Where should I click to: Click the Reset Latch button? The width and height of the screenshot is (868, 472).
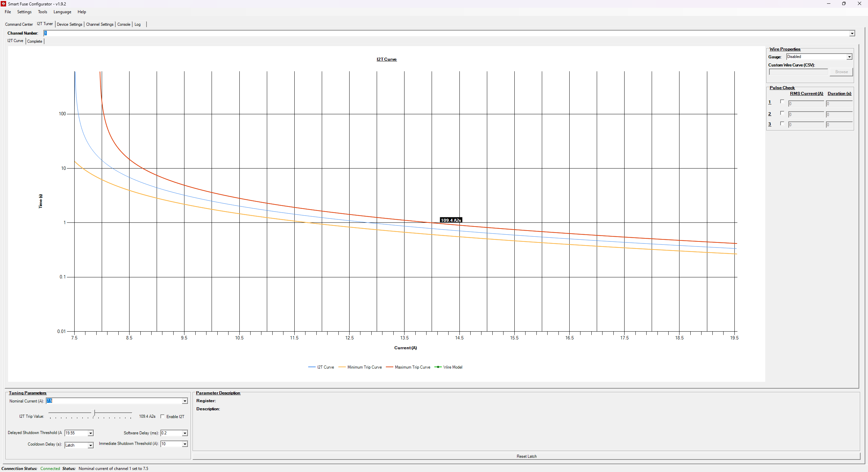click(526, 456)
